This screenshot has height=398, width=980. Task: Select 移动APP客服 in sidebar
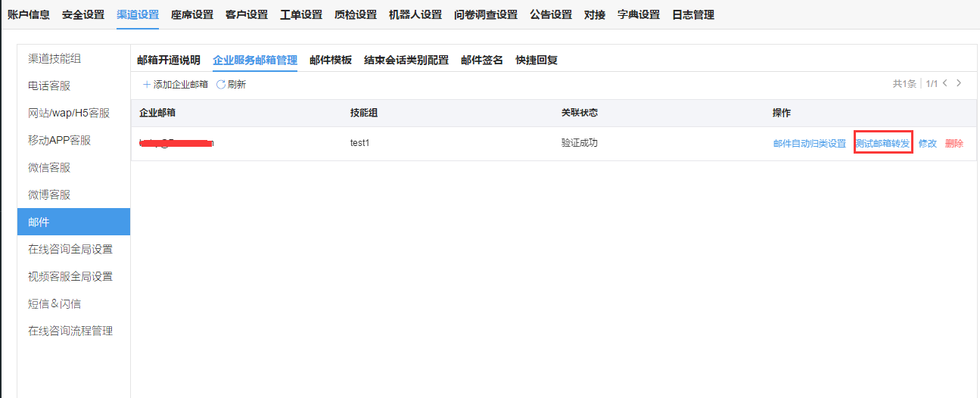pos(73,140)
